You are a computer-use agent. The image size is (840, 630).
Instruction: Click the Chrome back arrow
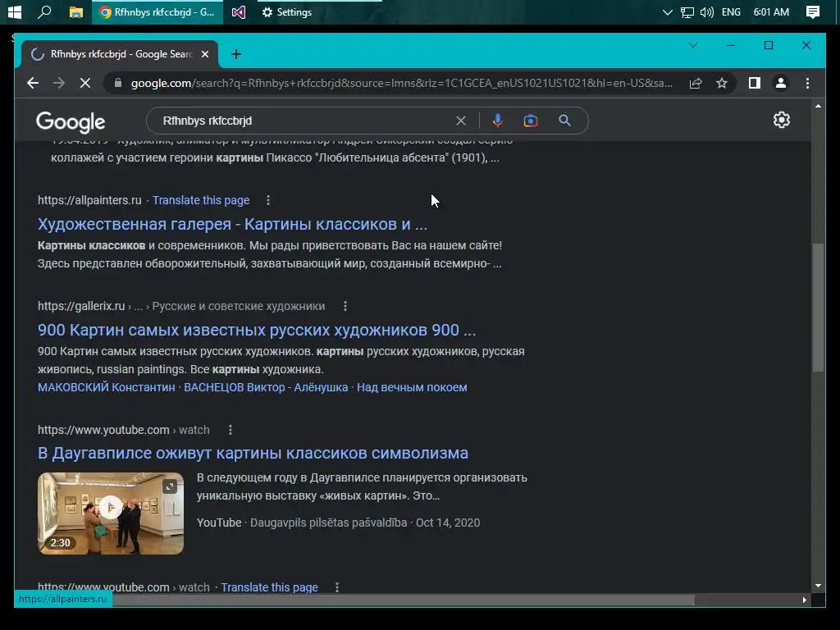pos(33,83)
